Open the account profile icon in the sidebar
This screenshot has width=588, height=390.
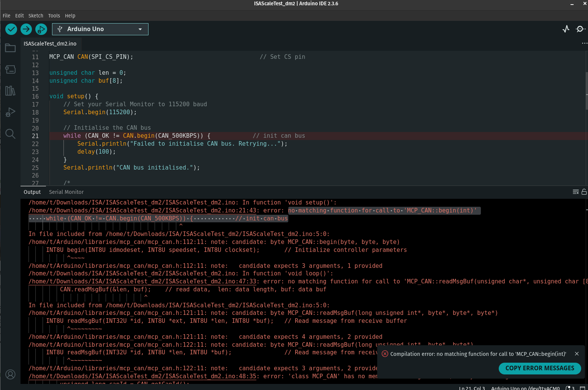[x=10, y=374]
